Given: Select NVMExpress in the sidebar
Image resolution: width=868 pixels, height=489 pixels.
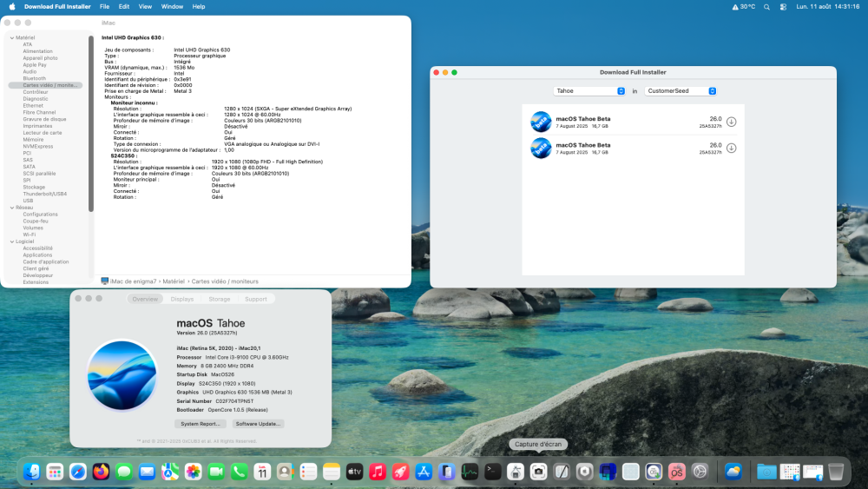Looking at the screenshot, I should coord(38,146).
